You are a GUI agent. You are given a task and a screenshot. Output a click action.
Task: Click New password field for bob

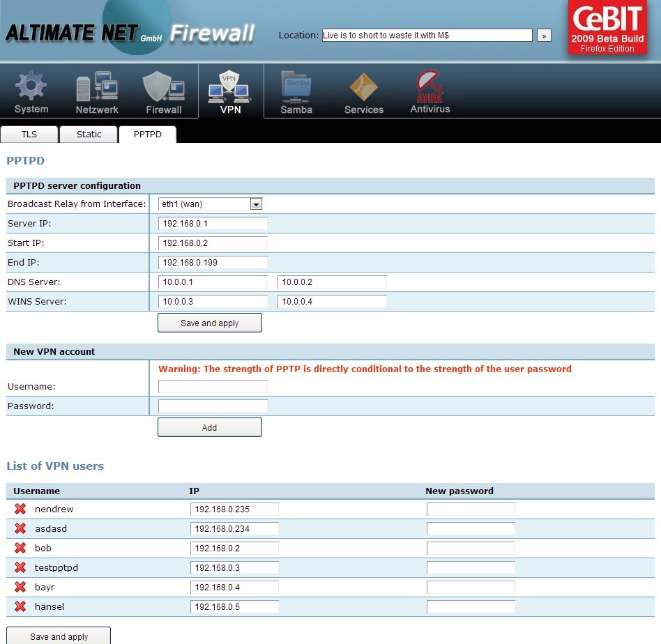click(x=471, y=548)
